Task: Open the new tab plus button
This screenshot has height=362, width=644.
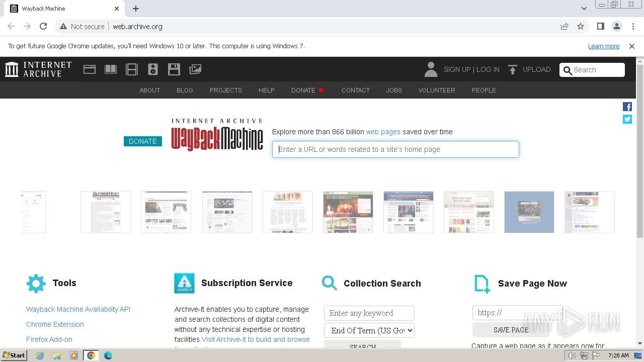Action: pos(136,9)
